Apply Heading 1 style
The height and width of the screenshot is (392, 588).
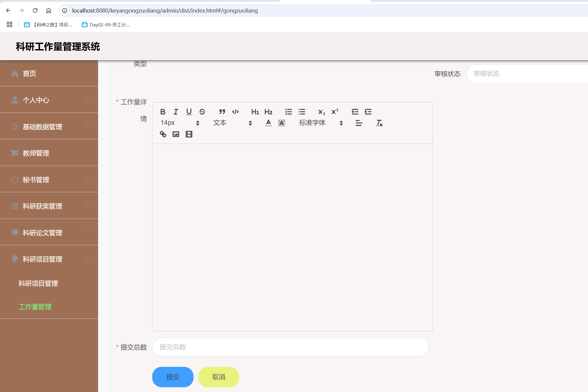pos(255,112)
